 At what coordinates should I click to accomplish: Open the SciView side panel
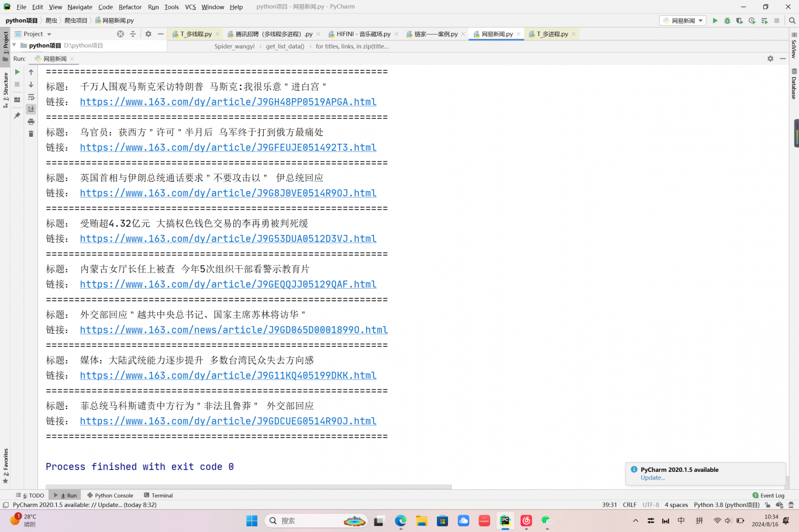794,46
